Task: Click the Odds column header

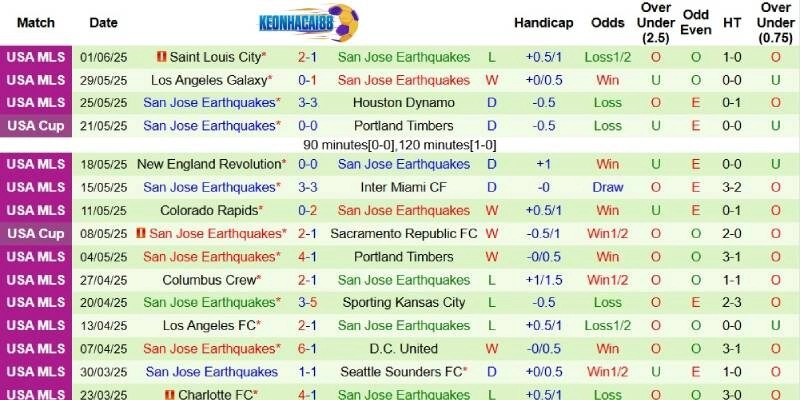Action: coord(607,22)
